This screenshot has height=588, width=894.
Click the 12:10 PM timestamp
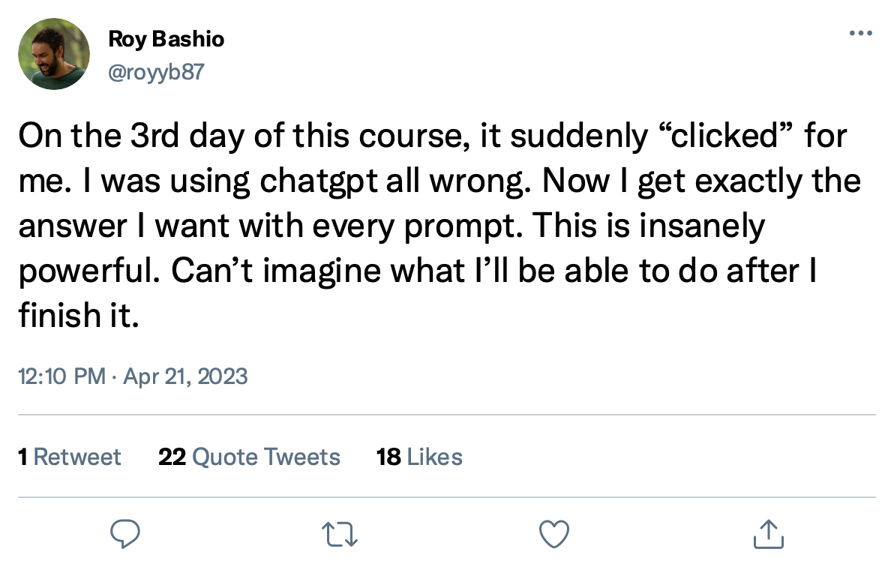(61, 376)
